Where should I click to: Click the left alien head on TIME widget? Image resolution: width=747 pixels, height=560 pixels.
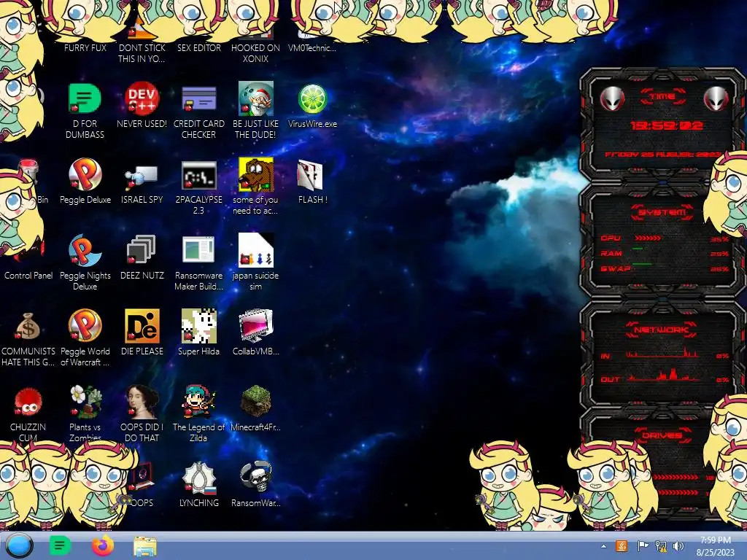[x=612, y=99]
